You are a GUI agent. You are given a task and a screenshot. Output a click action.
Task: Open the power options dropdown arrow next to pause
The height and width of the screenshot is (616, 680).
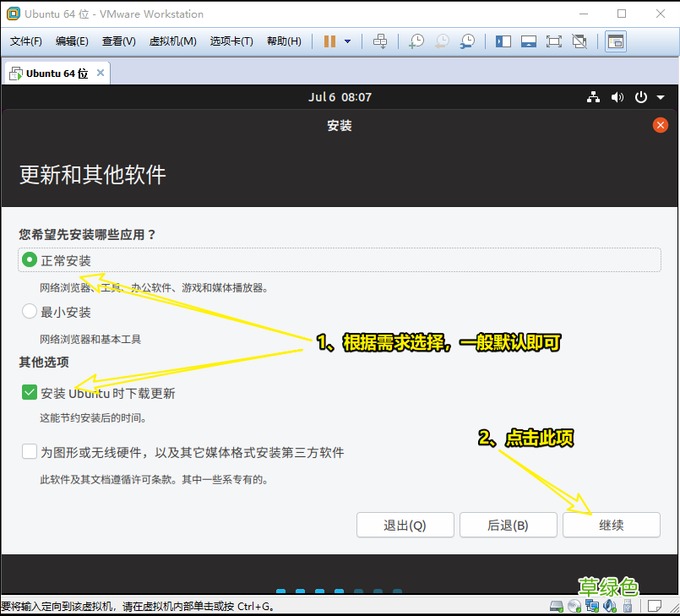click(347, 41)
